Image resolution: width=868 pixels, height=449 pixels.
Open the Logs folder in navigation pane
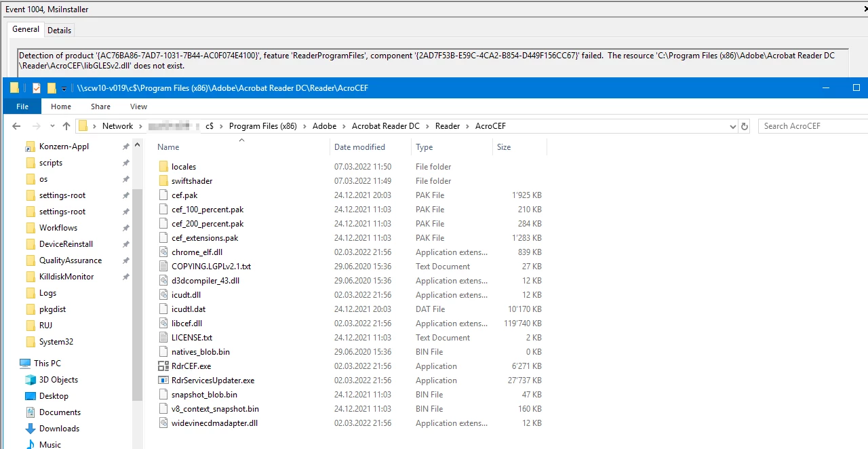47,293
